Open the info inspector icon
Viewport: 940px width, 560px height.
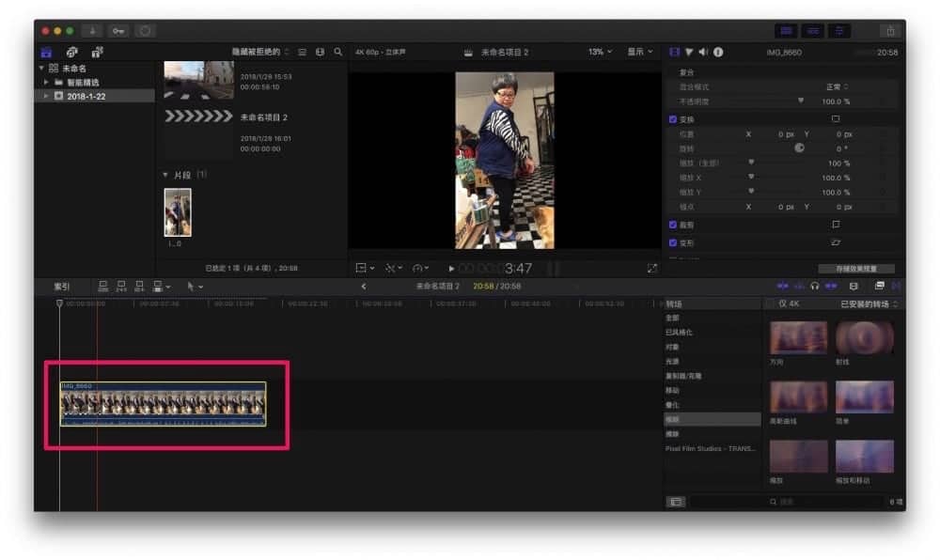click(718, 52)
